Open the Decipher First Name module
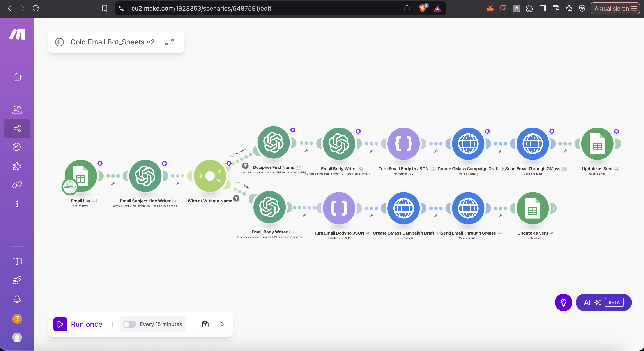The image size is (644, 351). coord(274,142)
